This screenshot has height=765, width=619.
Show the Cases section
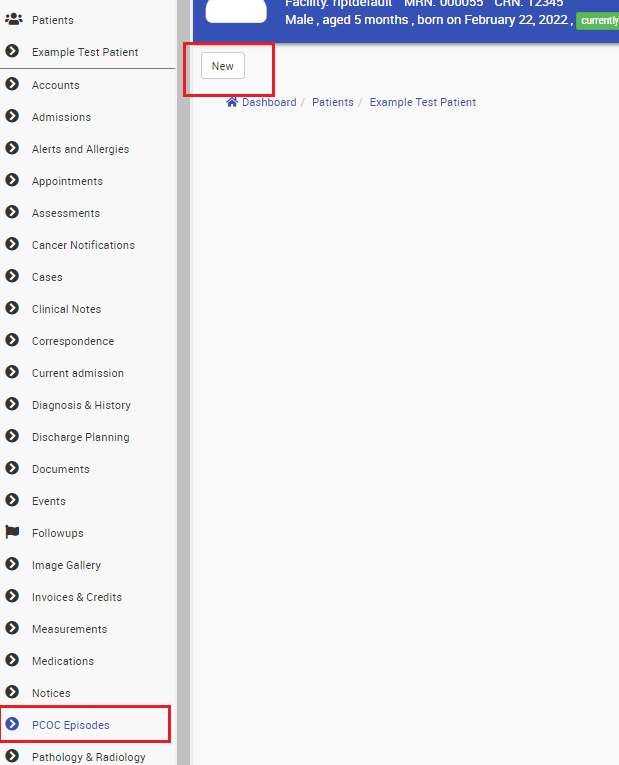47,277
